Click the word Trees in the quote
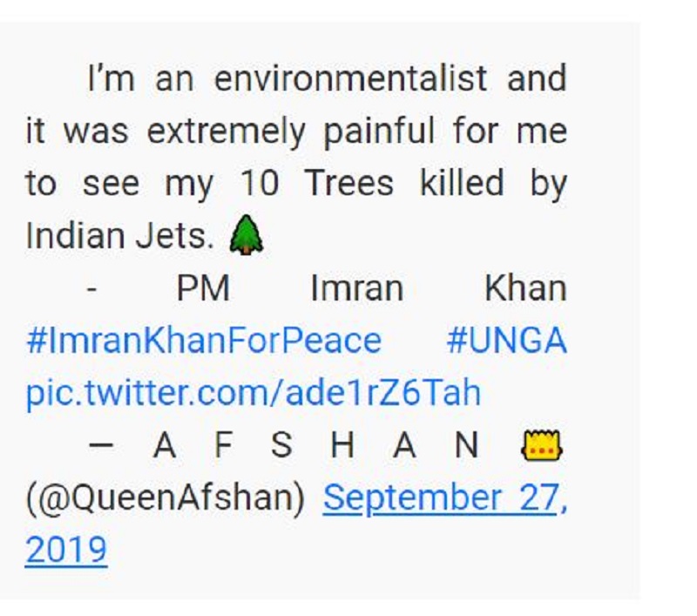The width and height of the screenshot is (697, 616). [349, 184]
